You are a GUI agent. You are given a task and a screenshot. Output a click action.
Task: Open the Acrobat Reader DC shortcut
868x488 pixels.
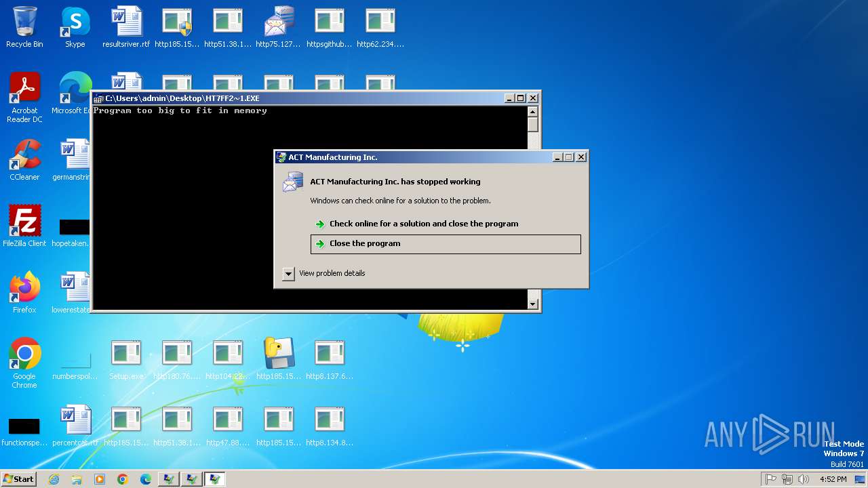coord(24,98)
